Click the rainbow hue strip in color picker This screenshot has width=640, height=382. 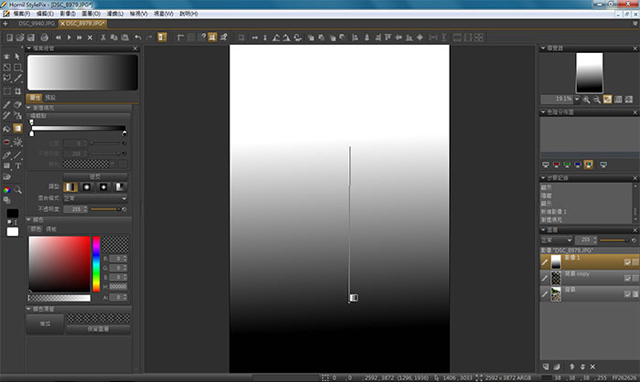[x=96, y=264]
